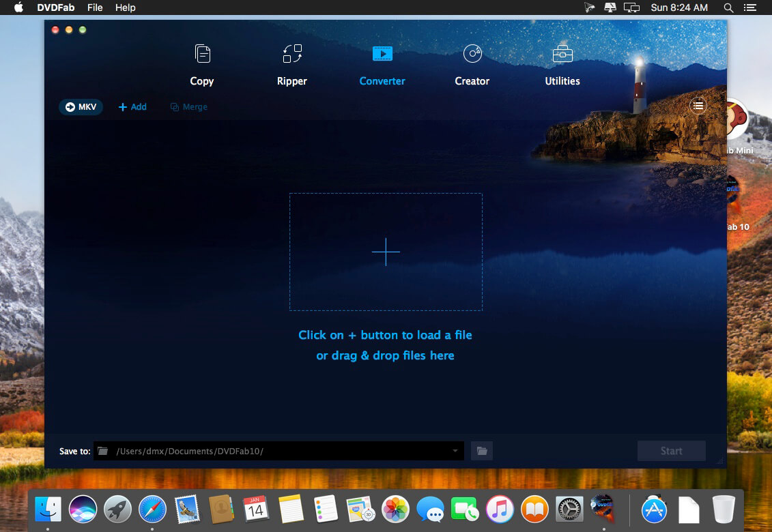This screenshot has width=772, height=532.
Task: Click the Merge button
Action: tap(188, 107)
